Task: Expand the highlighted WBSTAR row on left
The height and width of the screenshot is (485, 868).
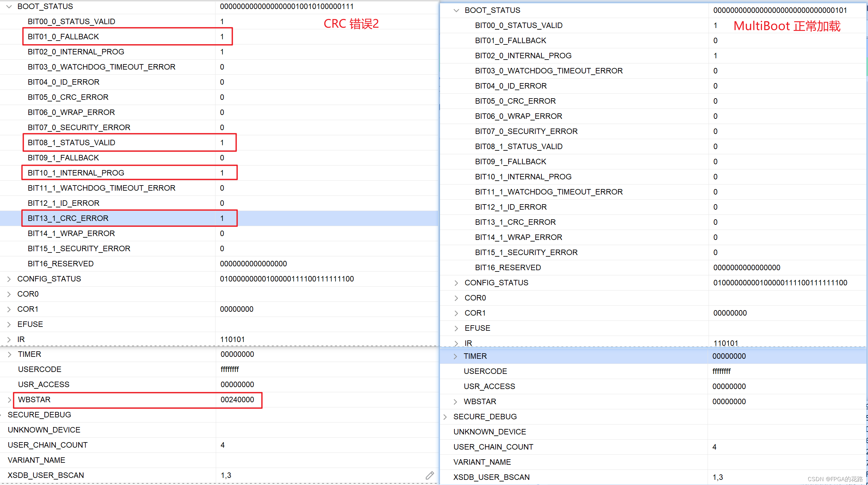Action: click(x=9, y=400)
